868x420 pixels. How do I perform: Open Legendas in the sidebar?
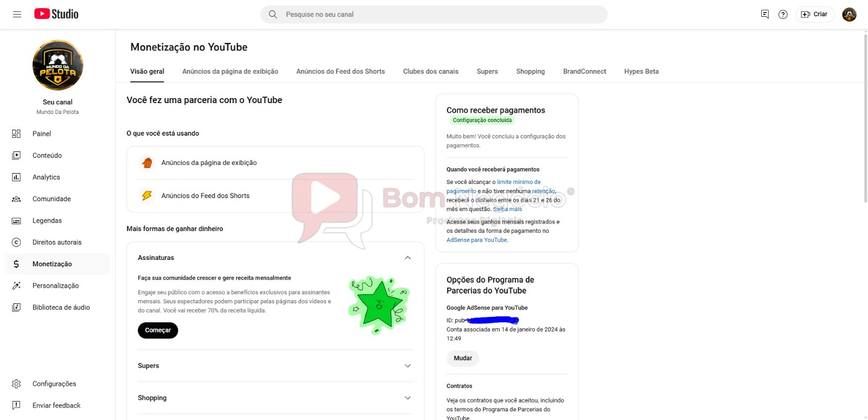[58, 220]
